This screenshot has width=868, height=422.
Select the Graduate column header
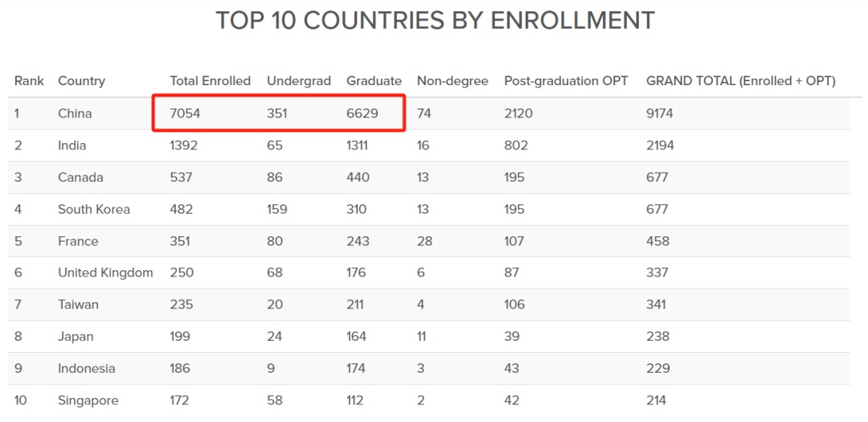pyautogui.click(x=374, y=81)
